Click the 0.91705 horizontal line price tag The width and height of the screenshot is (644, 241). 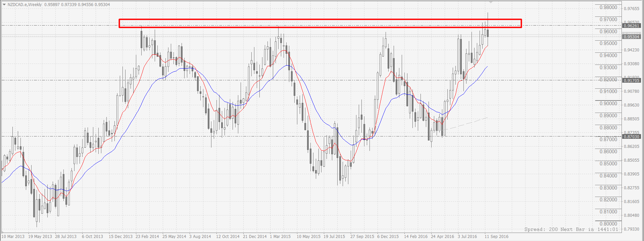[632, 80]
